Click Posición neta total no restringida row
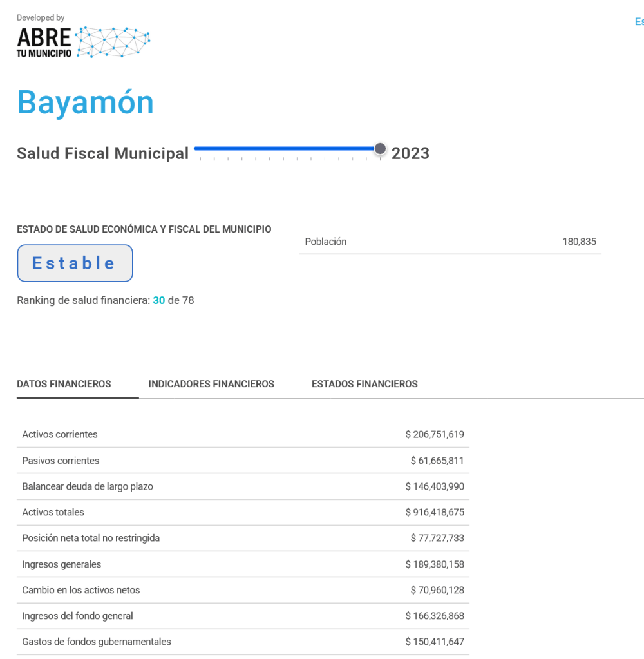This screenshot has width=644, height=659. click(243, 538)
